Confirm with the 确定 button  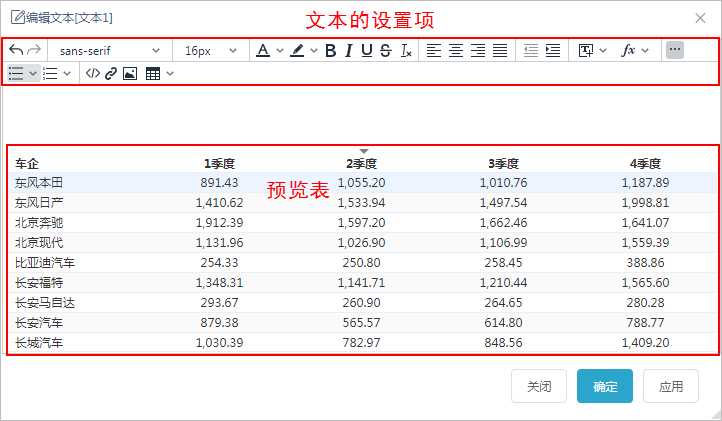(605, 386)
